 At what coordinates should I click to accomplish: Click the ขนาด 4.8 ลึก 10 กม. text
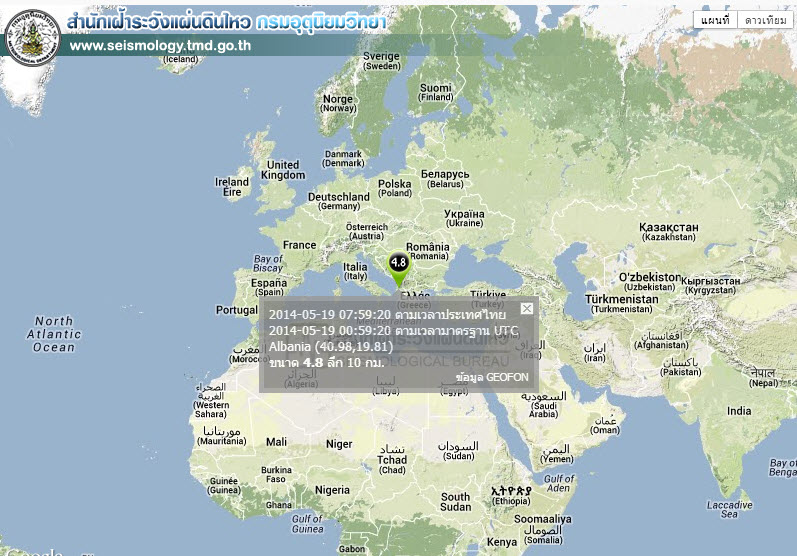click(x=327, y=362)
